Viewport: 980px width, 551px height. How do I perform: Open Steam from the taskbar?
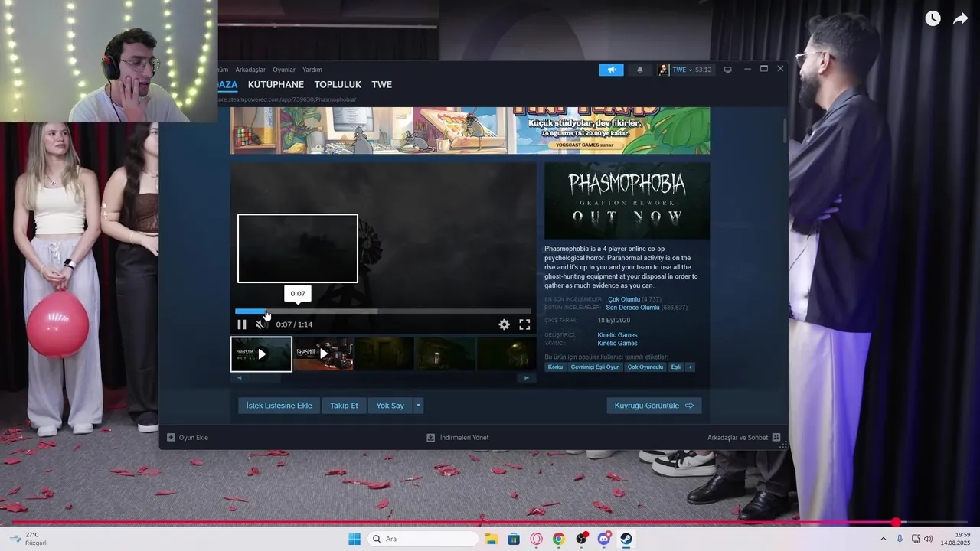(626, 539)
